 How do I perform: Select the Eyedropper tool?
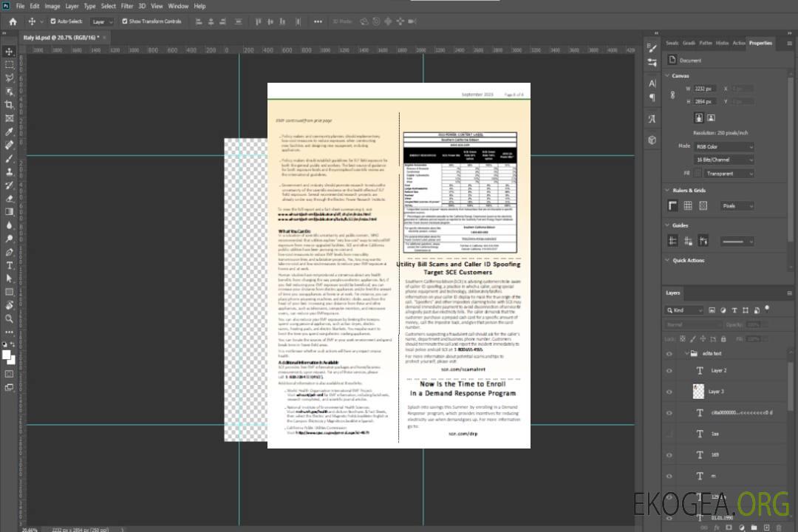coord(9,132)
